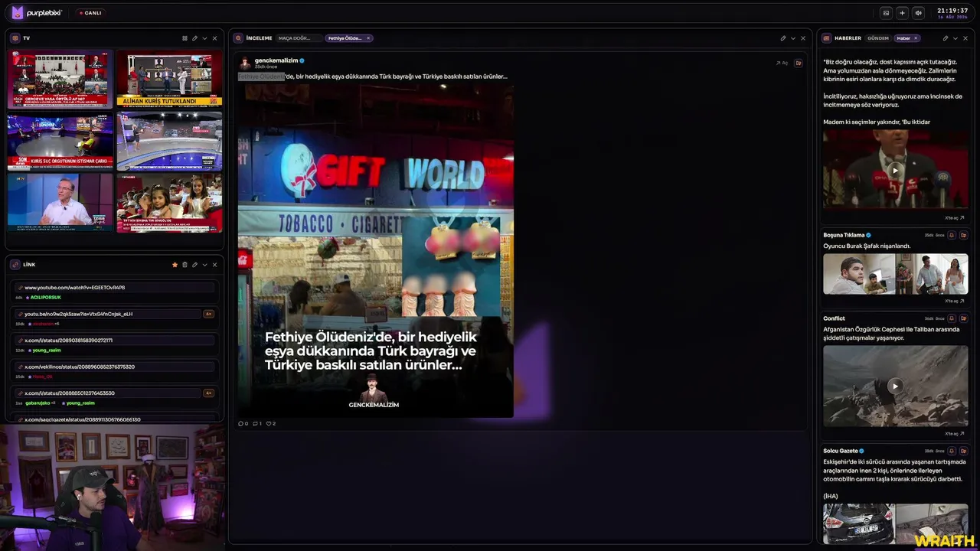Toggle the bell for Conflict news
This screenshot has height=551, width=980.
tap(952, 318)
